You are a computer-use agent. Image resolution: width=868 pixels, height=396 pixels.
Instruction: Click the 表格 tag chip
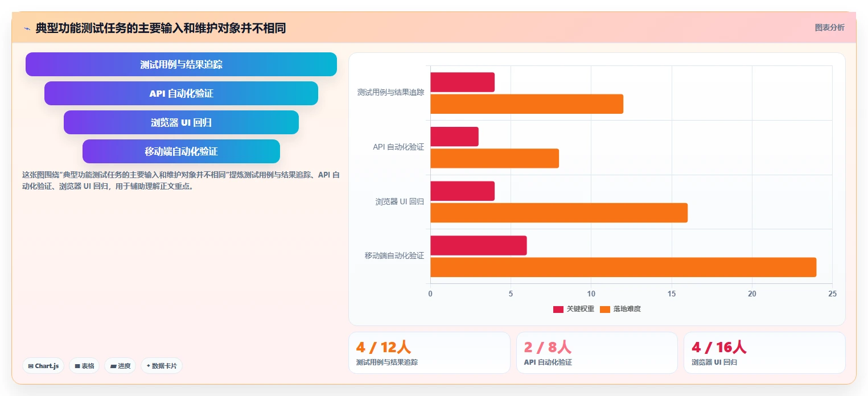pos(84,366)
